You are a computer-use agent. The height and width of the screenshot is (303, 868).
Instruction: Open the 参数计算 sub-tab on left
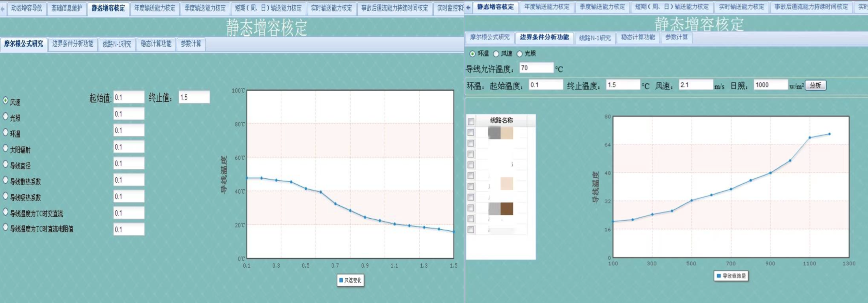click(x=191, y=44)
